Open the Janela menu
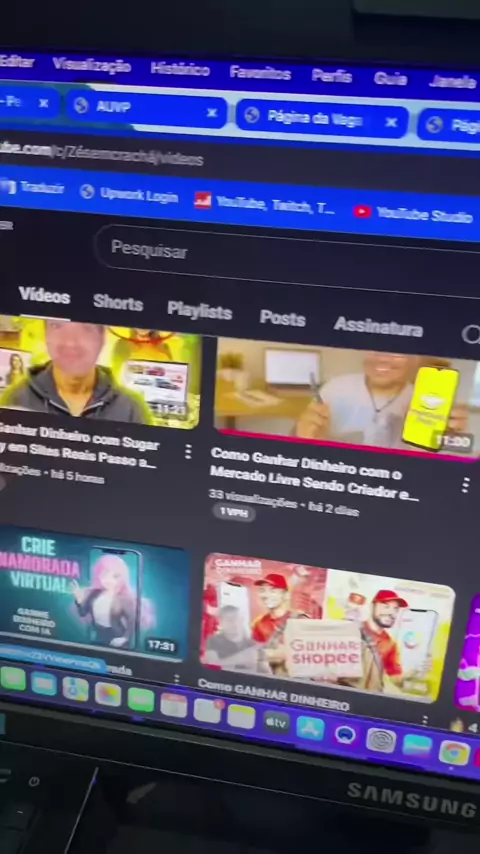The height and width of the screenshot is (854, 480). coord(453,82)
